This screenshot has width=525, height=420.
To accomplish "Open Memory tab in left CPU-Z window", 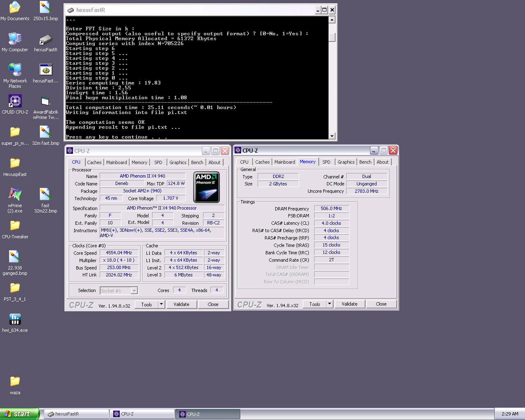I will pos(139,162).
